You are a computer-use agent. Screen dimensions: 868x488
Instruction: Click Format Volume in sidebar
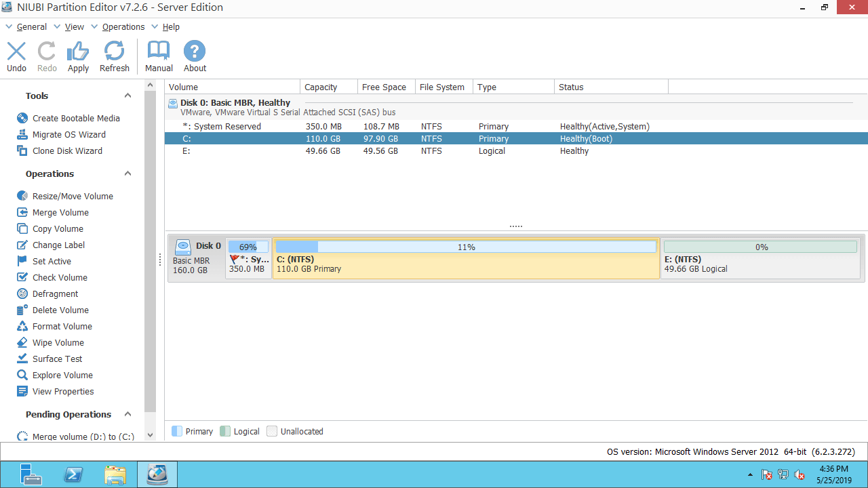pyautogui.click(x=62, y=326)
